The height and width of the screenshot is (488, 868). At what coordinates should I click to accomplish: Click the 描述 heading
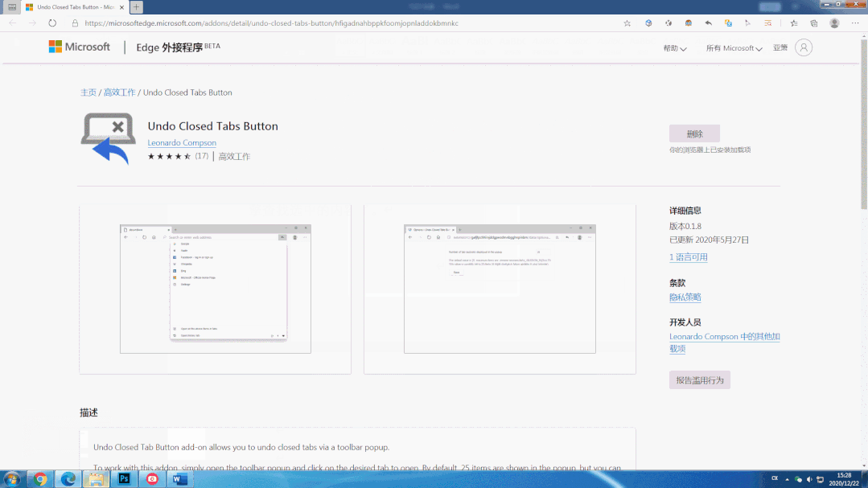[88, 412]
